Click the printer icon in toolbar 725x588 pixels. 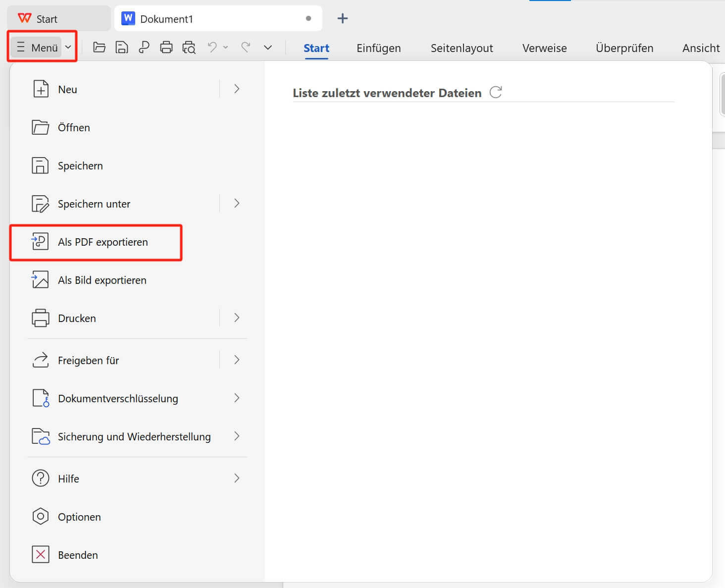click(x=166, y=48)
